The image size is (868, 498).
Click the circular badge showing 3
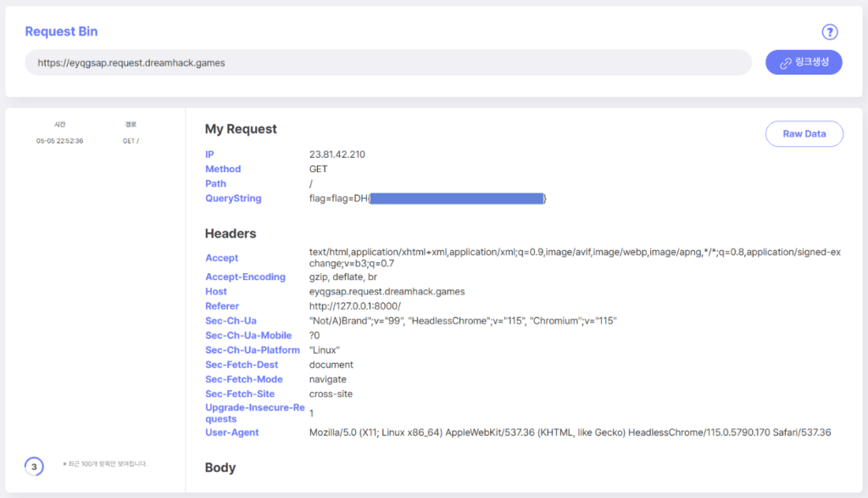pyautogui.click(x=33, y=466)
